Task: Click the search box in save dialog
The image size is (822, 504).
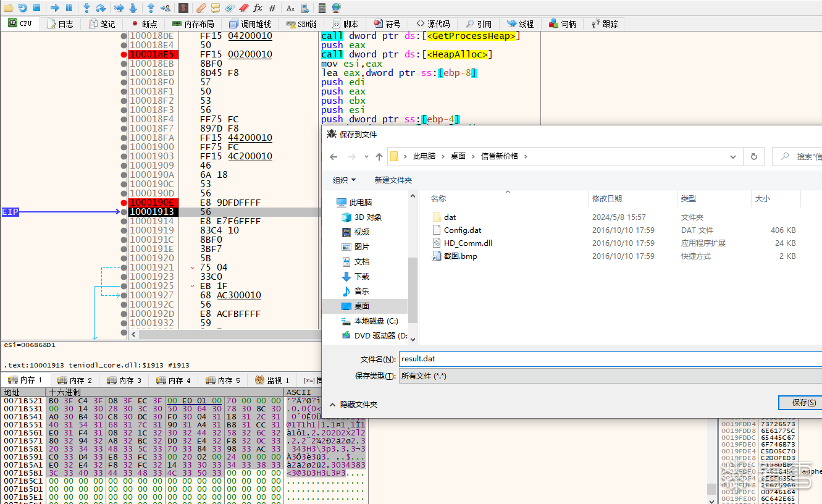Action: (797, 156)
